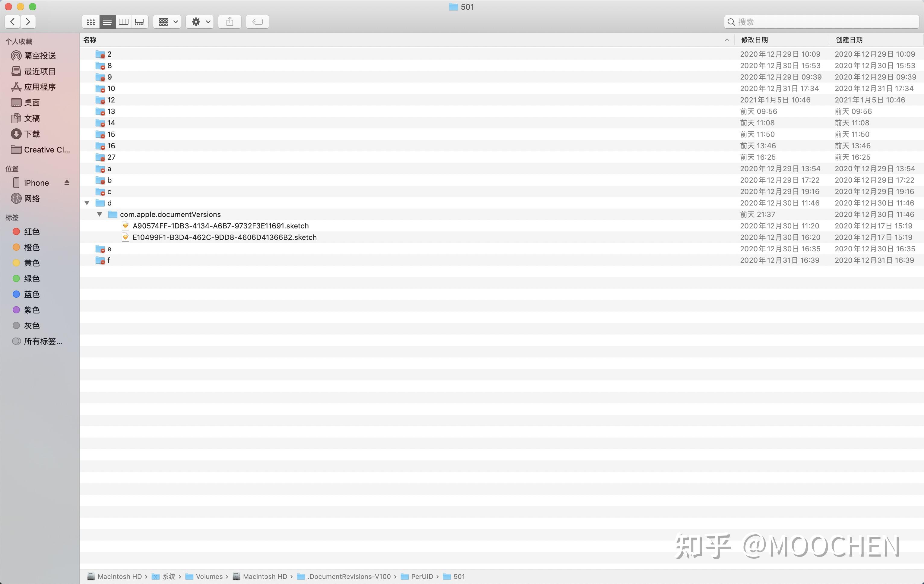The height and width of the screenshot is (584, 924).
Task: Open AirDrop (隔空投送) in sidebar
Action: click(x=40, y=56)
